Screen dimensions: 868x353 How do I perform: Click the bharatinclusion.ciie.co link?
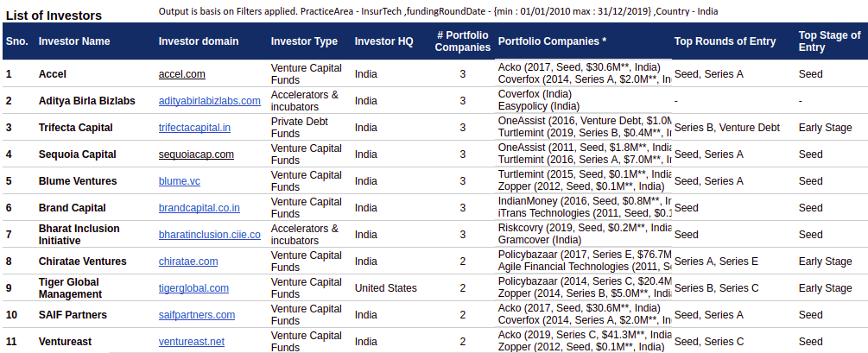(209, 235)
